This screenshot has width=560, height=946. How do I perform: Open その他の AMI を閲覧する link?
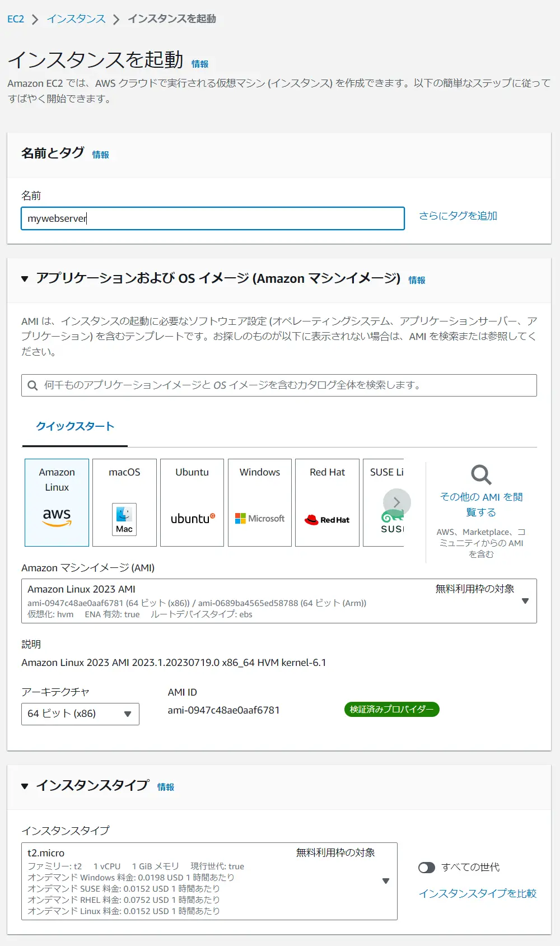pyautogui.click(x=482, y=505)
